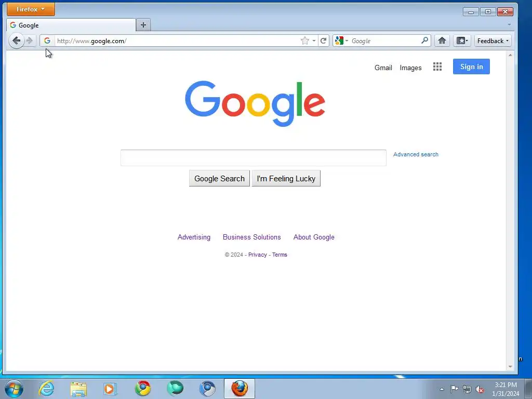Click the address bar URL field
532x399 pixels.
coord(177,41)
